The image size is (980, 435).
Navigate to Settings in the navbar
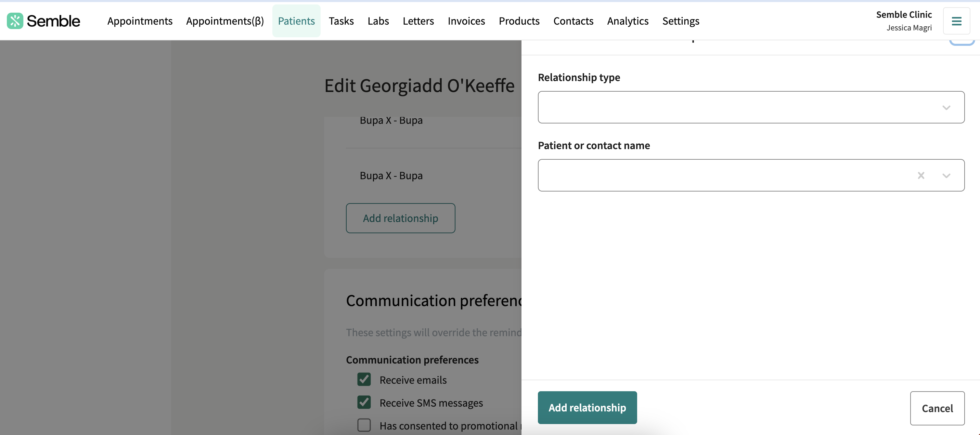(681, 21)
